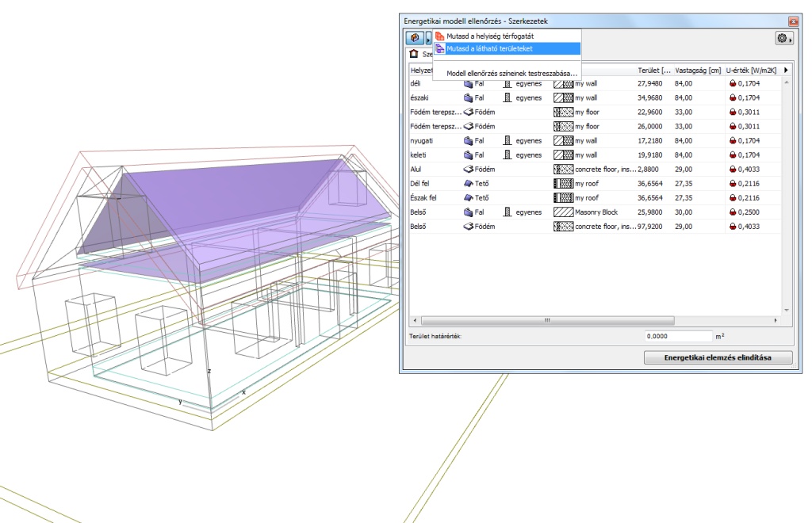This screenshot has width=812, height=523.
Task: Select the 'északi' row name
Action: coord(419,97)
